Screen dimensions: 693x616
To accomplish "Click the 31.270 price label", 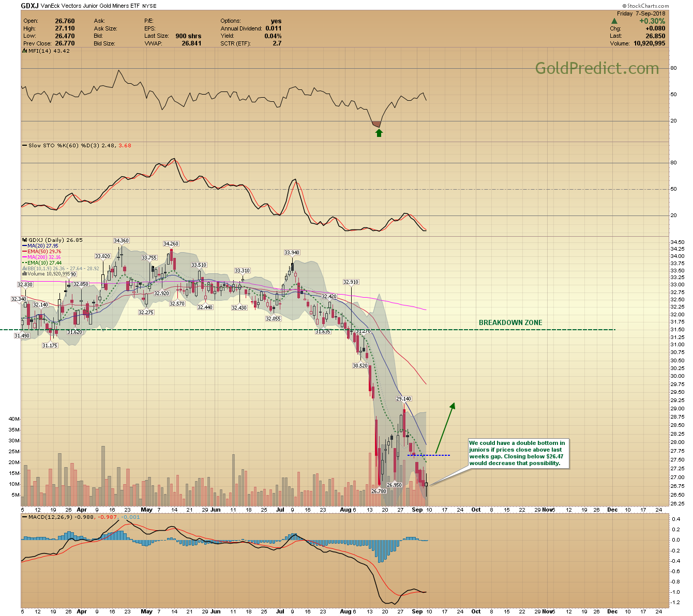I will click(x=363, y=331).
